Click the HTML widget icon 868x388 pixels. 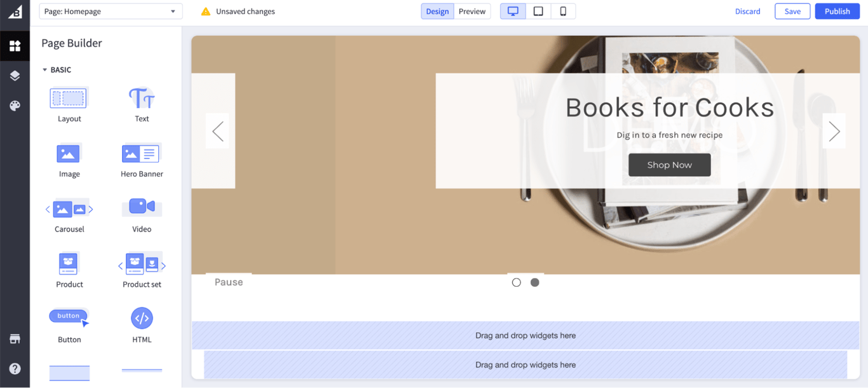point(141,318)
